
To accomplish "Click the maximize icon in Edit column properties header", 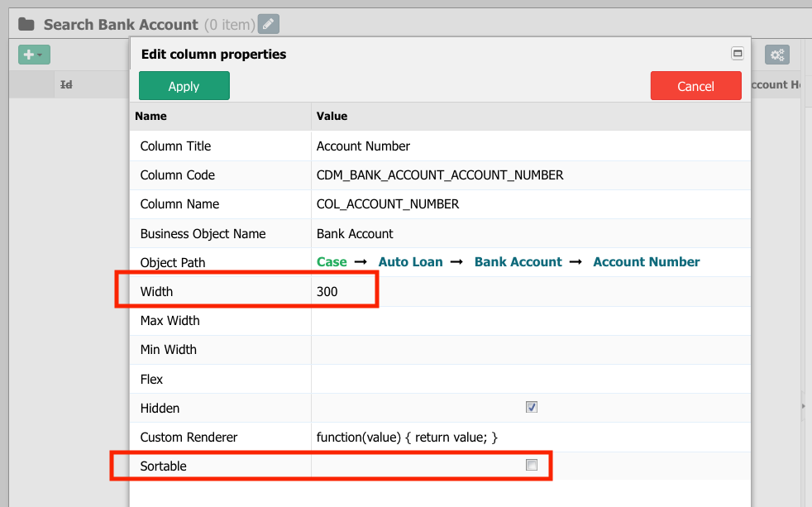I will point(738,53).
